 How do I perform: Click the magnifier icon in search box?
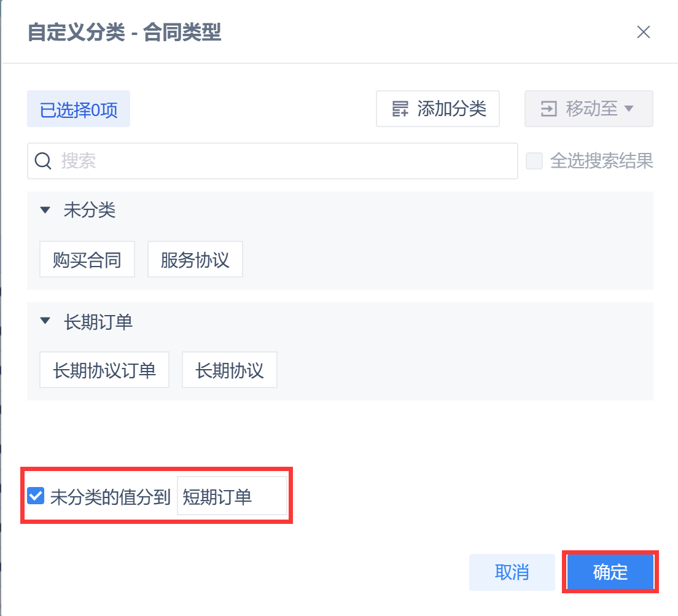point(43,162)
